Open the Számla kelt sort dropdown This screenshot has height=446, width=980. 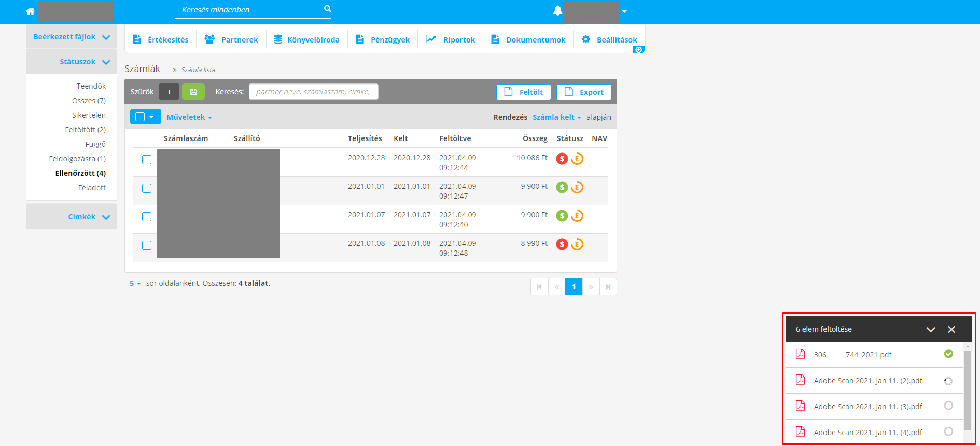pyautogui.click(x=556, y=117)
